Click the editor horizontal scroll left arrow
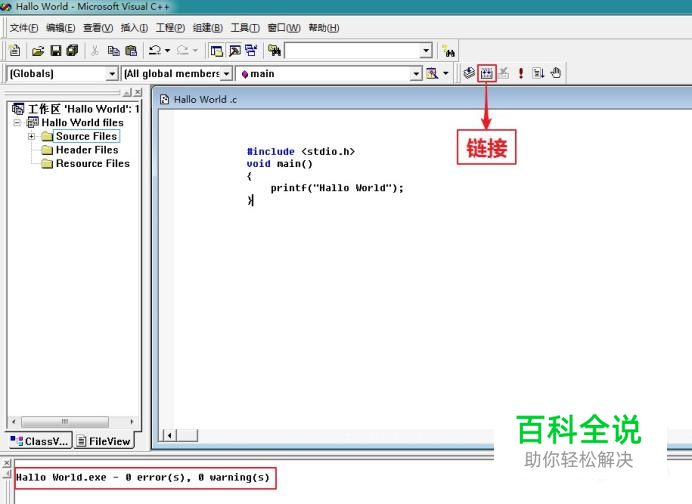Image resolution: width=692 pixels, height=504 pixels. pyautogui.click(x=169, y=436)
